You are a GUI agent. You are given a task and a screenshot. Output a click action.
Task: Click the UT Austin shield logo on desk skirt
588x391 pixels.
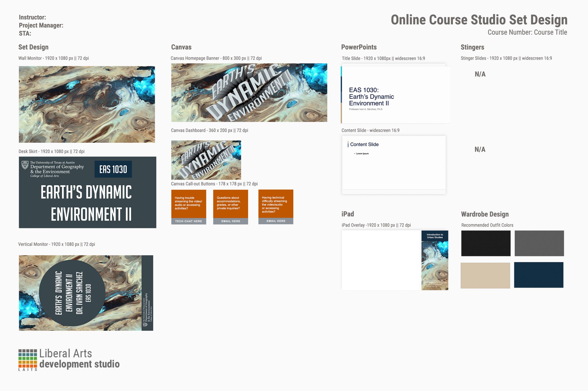click(x=25, y=165)
